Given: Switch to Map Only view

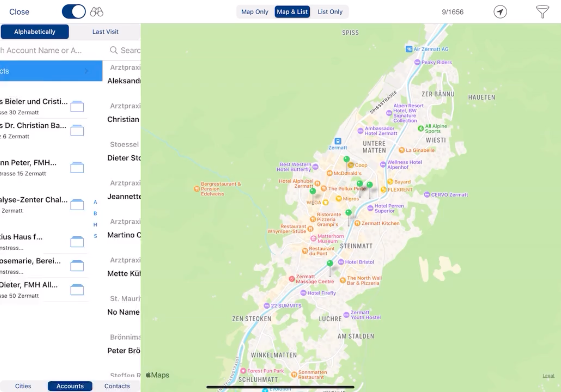Looking at the screenshot, I should coord(255,12).
